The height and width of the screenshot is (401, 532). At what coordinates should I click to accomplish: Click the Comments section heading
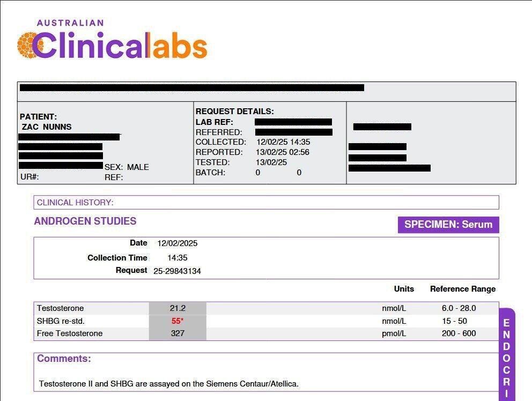tap(64, 359)
